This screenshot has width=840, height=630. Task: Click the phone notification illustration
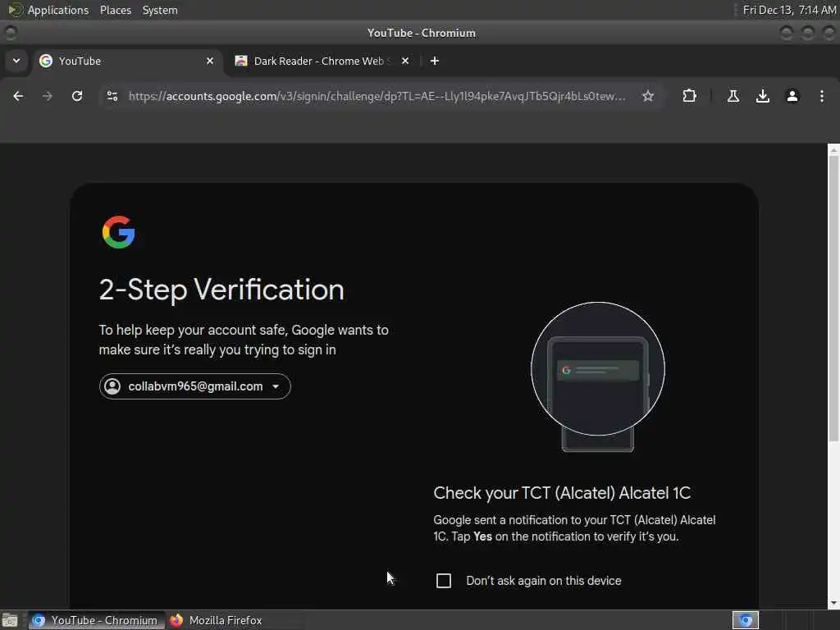(x=598, y=377)
